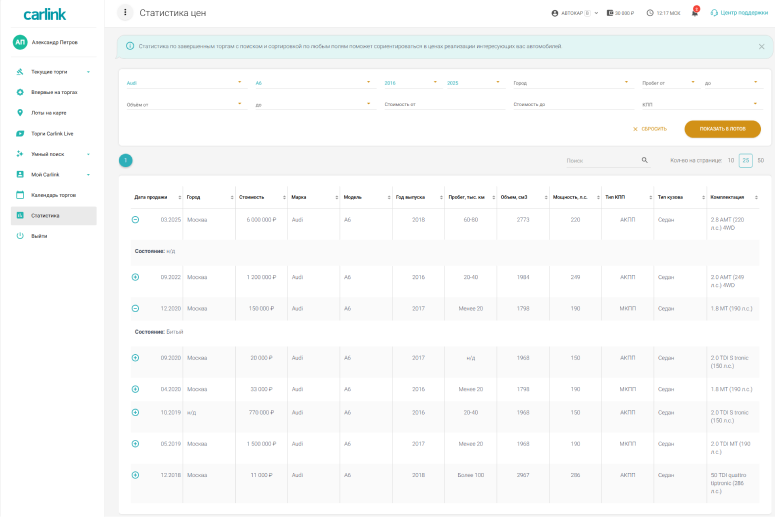The image size is (775, 517).
Task: Click the search magnifier icon
Action: [645, 160]
